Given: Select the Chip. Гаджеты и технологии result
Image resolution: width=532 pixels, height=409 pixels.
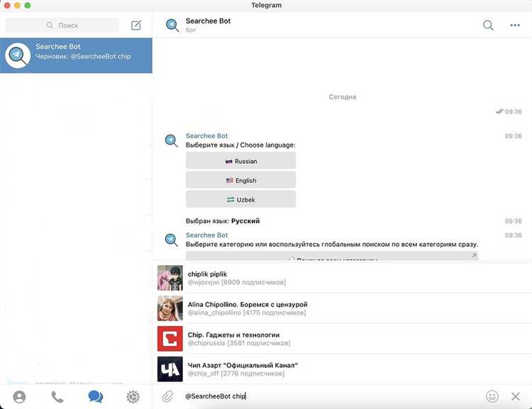Looking at the screenshot, I should [x=343, y=339].
